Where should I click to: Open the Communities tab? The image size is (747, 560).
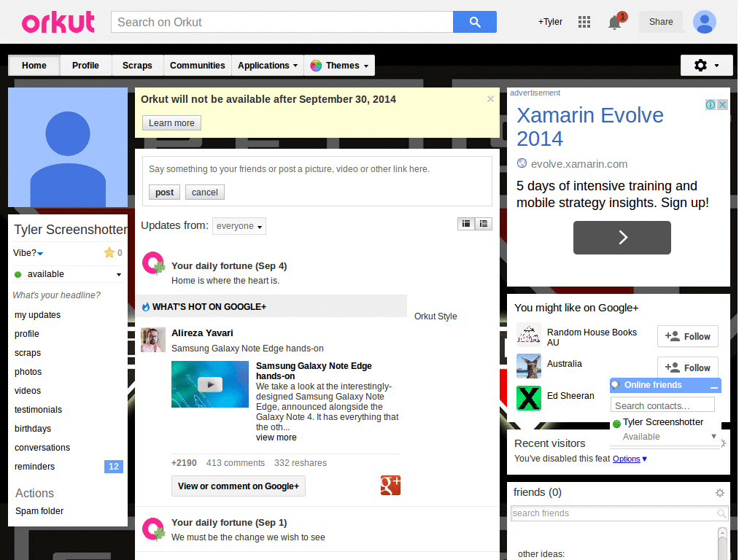click(x=197, y=65)
